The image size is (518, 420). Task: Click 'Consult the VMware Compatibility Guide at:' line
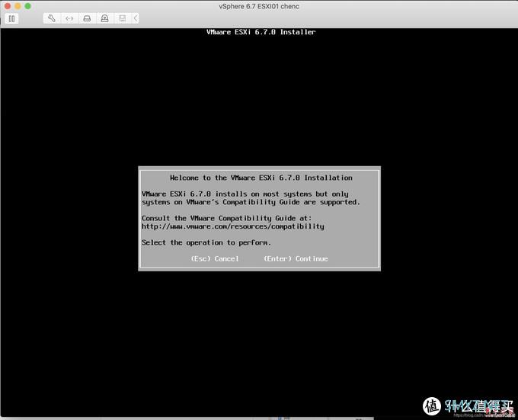[x=227, y=218]
